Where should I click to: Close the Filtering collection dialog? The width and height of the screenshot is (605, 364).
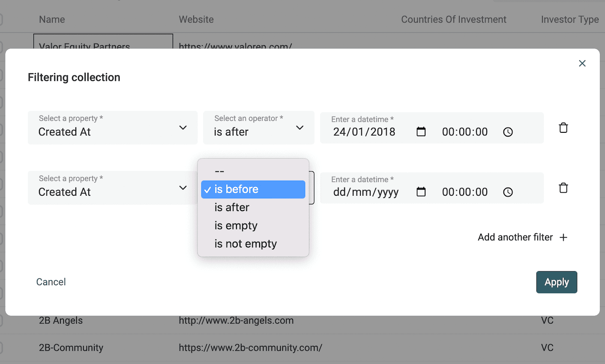(x=582, y=63)
